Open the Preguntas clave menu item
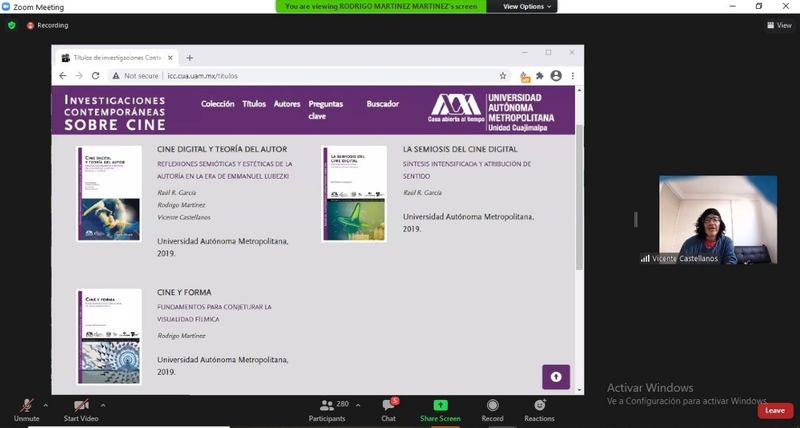Image resolution: width=800 pixels, height=428 pixels. (x=326, y=110)
